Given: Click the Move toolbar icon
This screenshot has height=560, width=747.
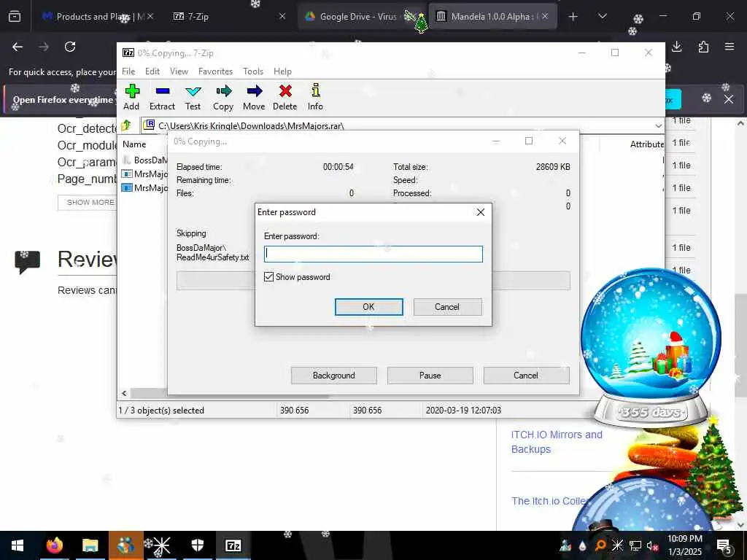Looking at the screenshot, I should [x=254, y=97].
